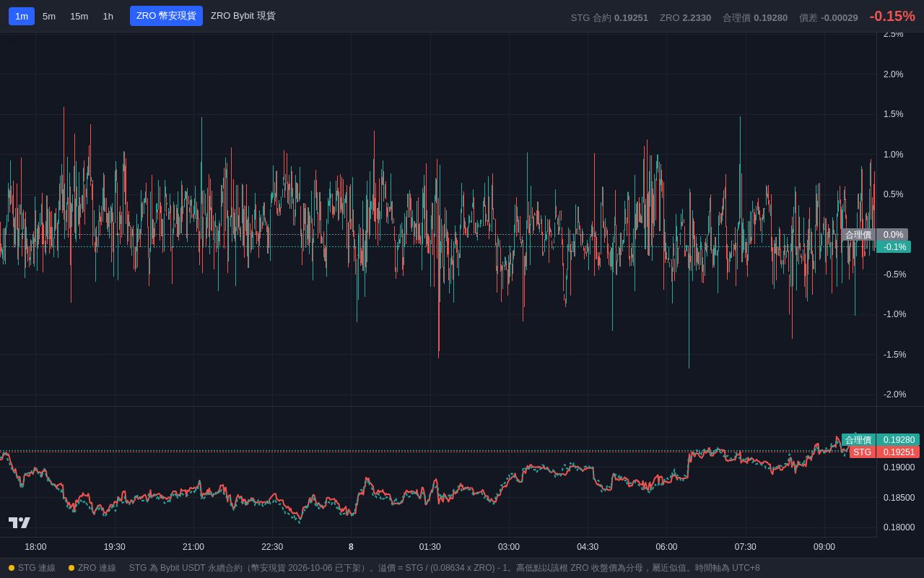Click the ZRO 連線 status label
The image size is (924, 578).
[x=97, y=568]
